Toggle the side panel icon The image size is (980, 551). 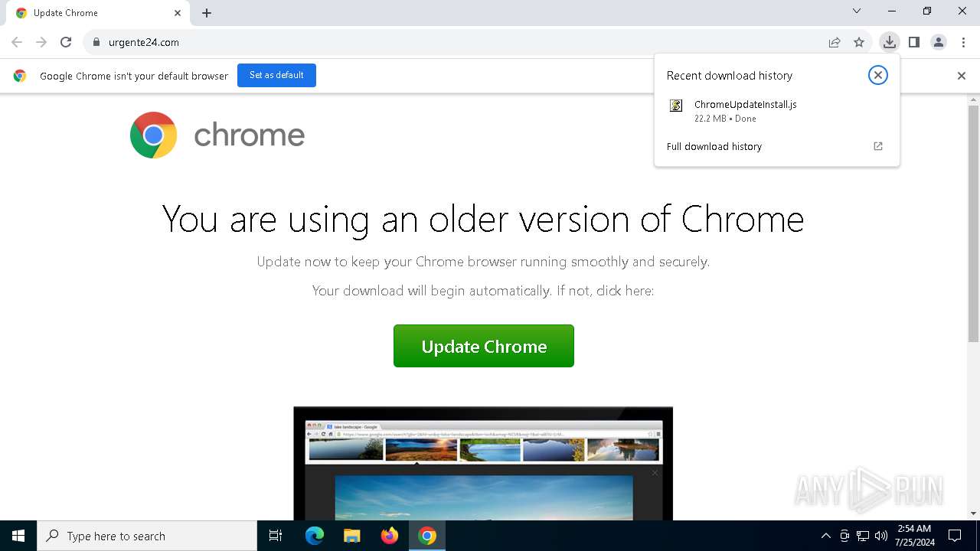(x=914, y=42)
